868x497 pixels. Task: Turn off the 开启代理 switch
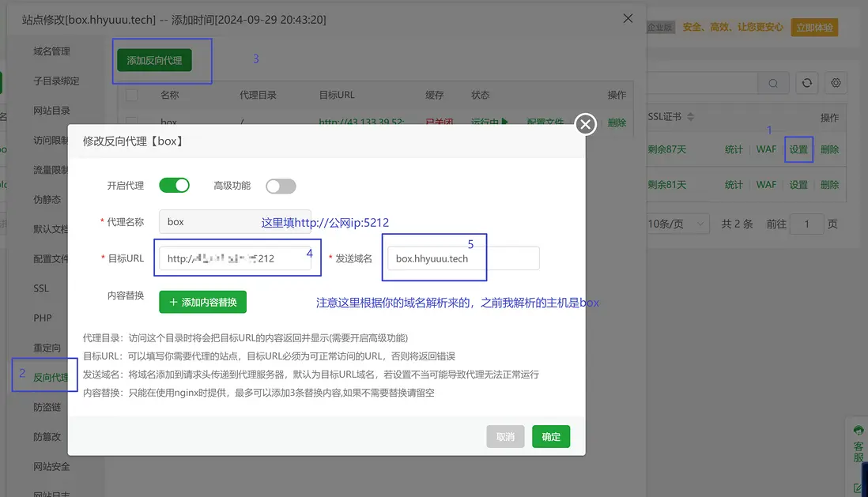pos(175,186)
